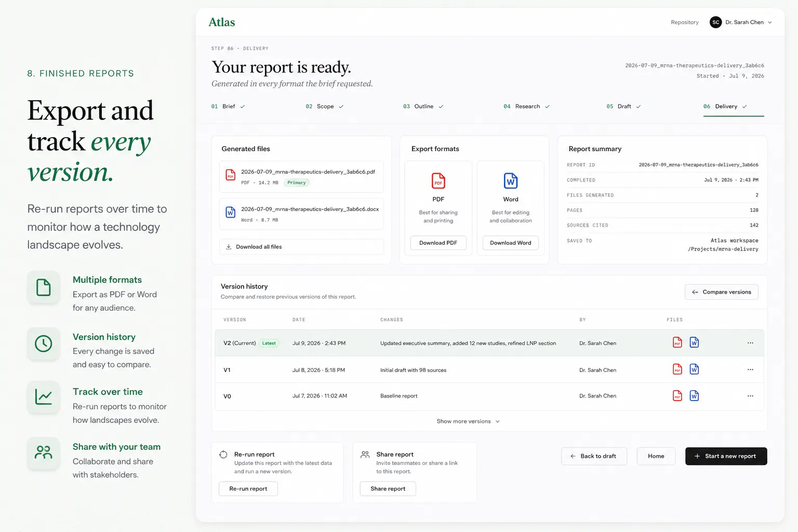This screenshot has width=798, height=532.
Task: Click the Re-run report button
Action: [x=248, y=488]
